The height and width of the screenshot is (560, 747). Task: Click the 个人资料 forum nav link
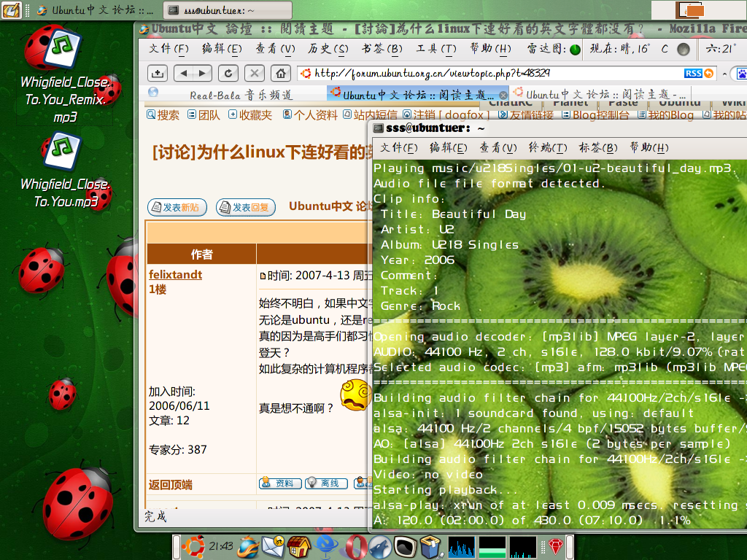[x=310, y=114]
